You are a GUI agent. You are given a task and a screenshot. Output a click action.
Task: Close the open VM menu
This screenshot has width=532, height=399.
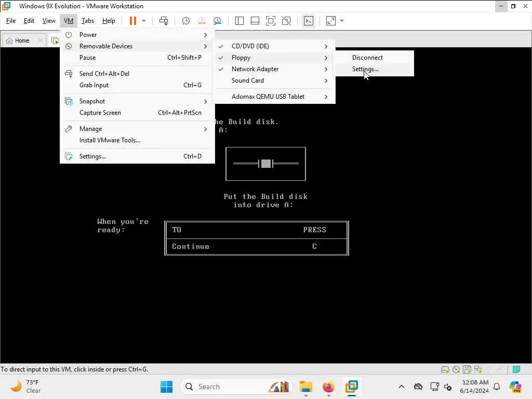point(69,21)
